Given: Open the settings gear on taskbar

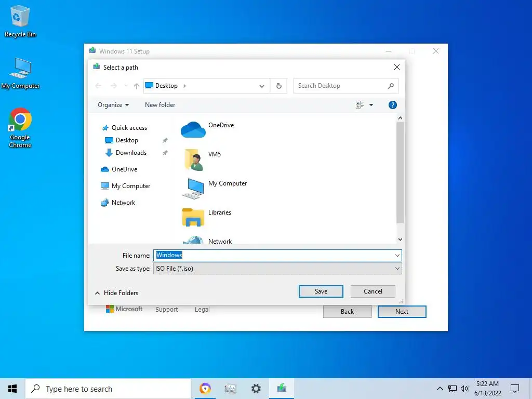Looking at the screenshot, I should [x=256, y=389].
